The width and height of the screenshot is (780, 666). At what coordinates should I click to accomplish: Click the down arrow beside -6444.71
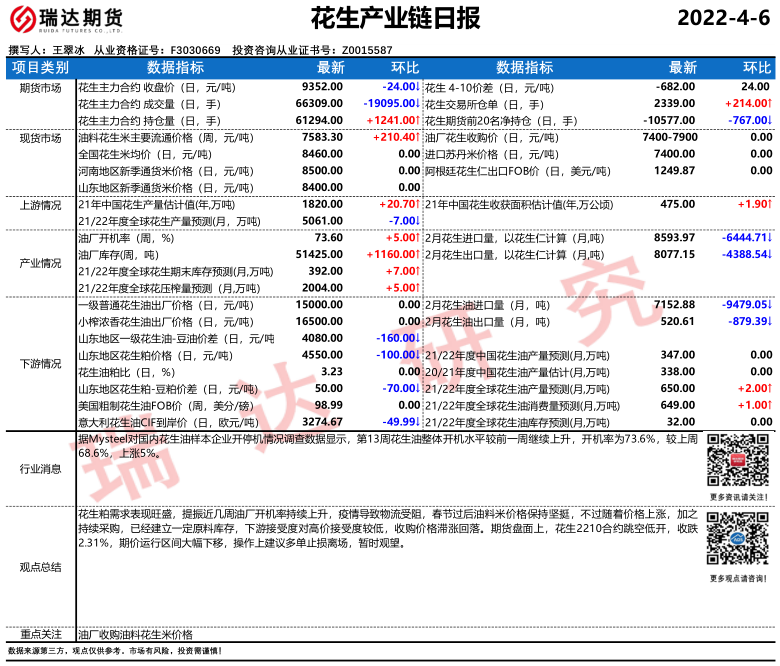coord(771,238)
